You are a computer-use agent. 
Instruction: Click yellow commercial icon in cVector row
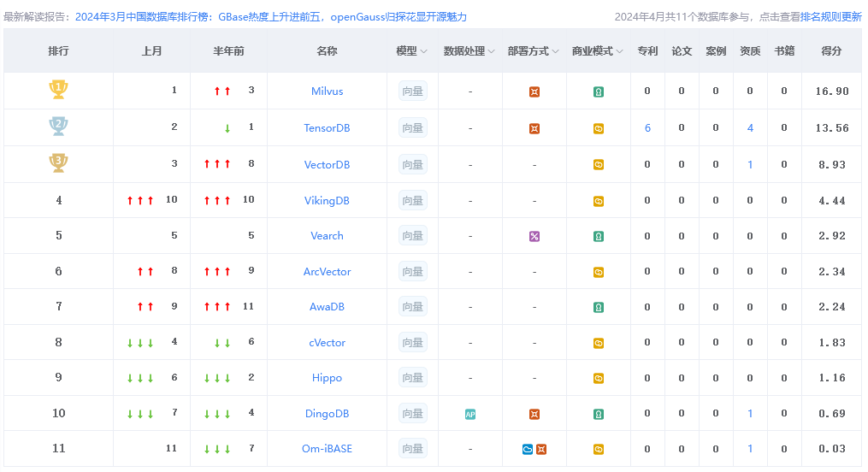tap(599, 343)
